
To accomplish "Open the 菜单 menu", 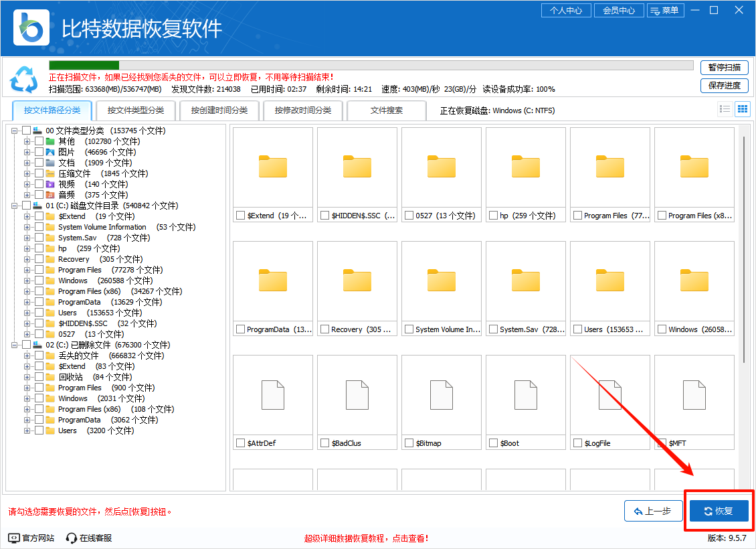I will click(666, 10).
